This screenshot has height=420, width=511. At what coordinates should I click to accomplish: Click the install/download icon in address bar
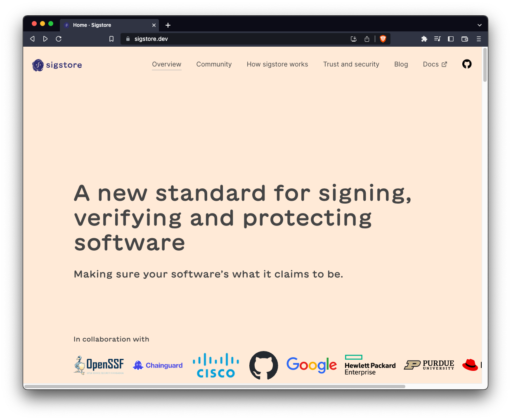pyautogui.click(x=354, y=39)
